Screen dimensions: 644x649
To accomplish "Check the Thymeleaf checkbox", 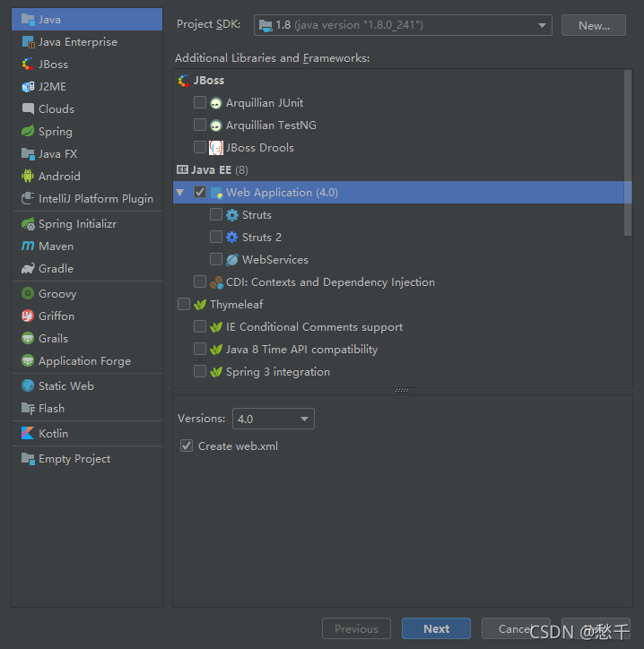I will tap(184, 304).
